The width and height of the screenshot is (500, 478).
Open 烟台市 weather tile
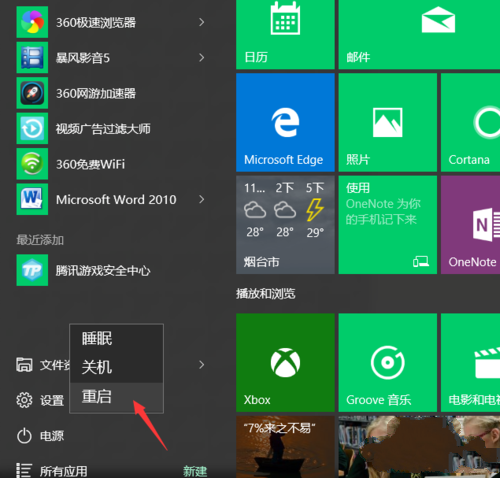click(x=285, y=225)
